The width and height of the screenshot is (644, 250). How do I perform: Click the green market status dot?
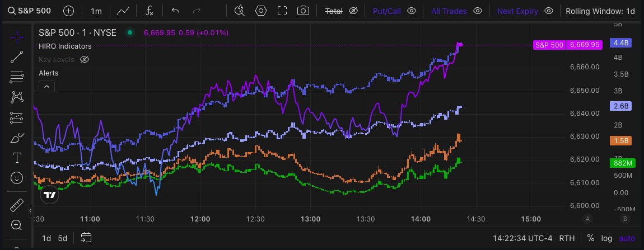(x=130, y=32)
